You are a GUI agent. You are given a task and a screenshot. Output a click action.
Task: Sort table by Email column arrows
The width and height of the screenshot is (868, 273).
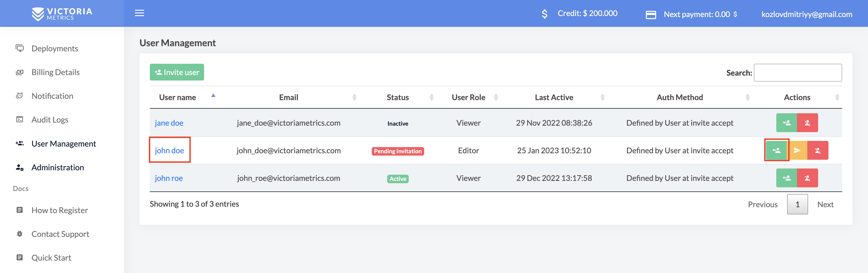tap(354, 97)
